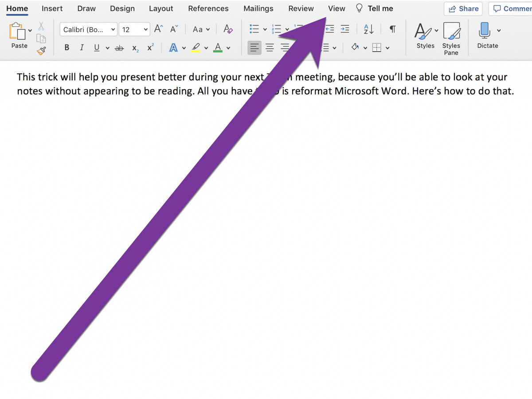532x399 pixels.
Task: Expand the font size 12 dropdown
Action: pyautogui.click(x=146, y=30)
